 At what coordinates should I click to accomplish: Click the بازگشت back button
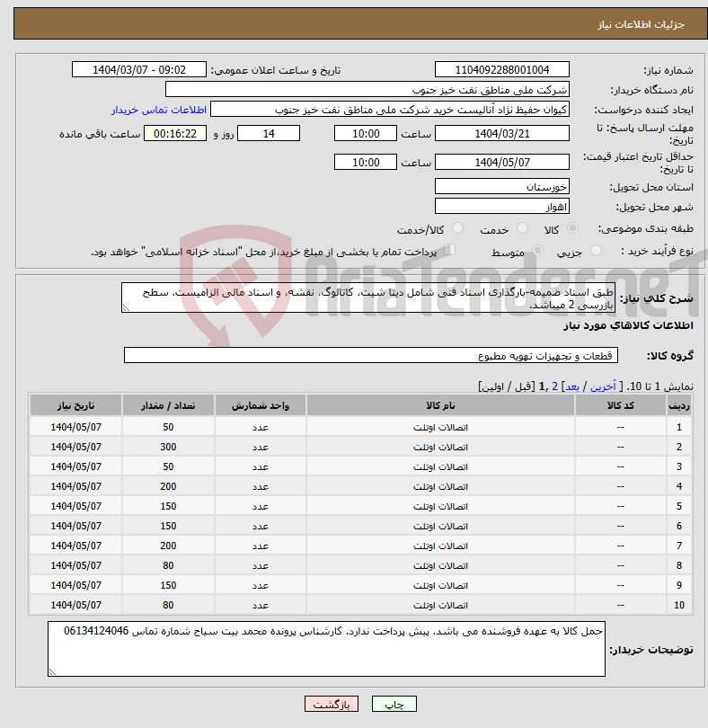[x=332, y=704]
